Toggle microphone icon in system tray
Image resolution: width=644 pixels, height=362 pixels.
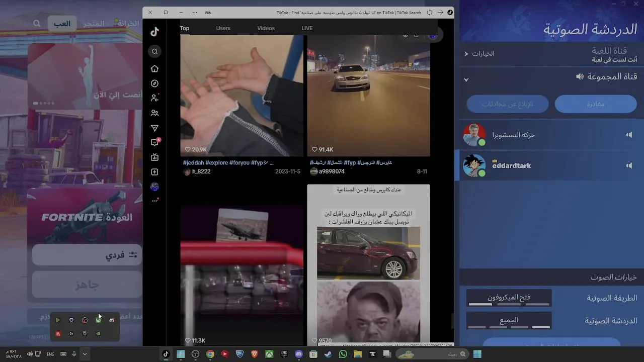[74, 354]
